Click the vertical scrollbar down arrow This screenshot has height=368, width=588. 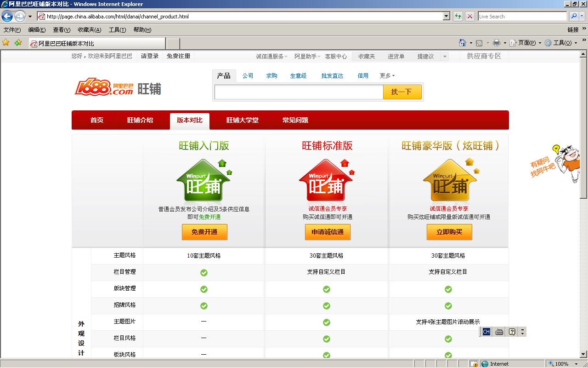pyautogui.click(x=583, y=354)
